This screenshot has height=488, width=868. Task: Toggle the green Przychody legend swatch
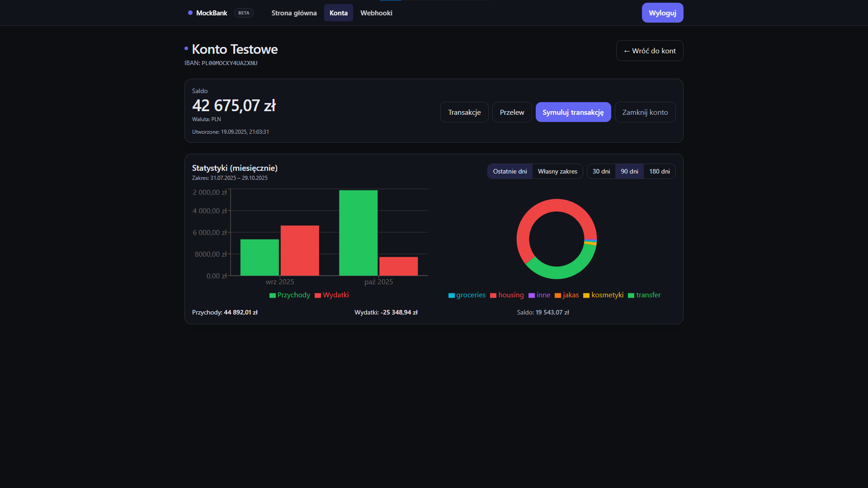(273, 296)
